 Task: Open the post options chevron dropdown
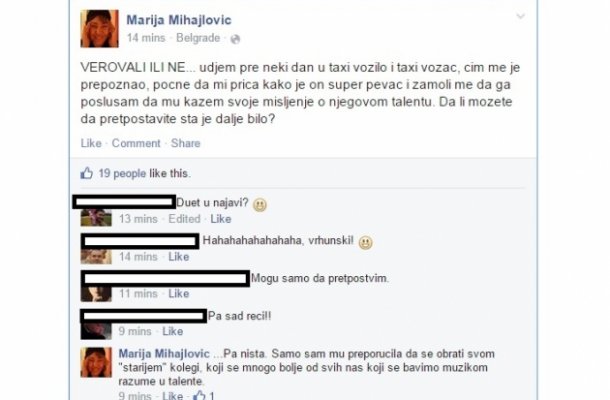coord(520,16)
